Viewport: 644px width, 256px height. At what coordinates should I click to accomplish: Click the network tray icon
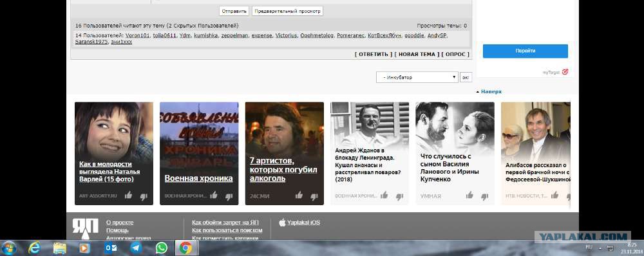pos(611,248)
